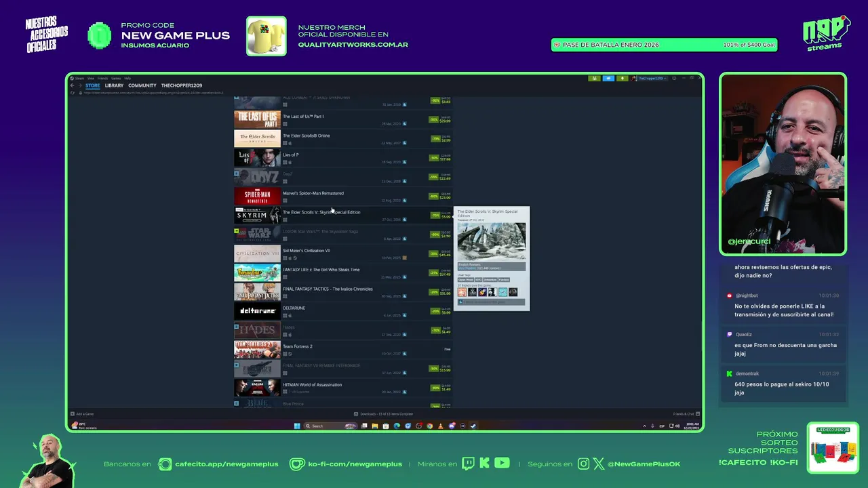Click the Lies of P $17.99 discounted price
The height and width of the screenshot is (488, 868).
446,159
